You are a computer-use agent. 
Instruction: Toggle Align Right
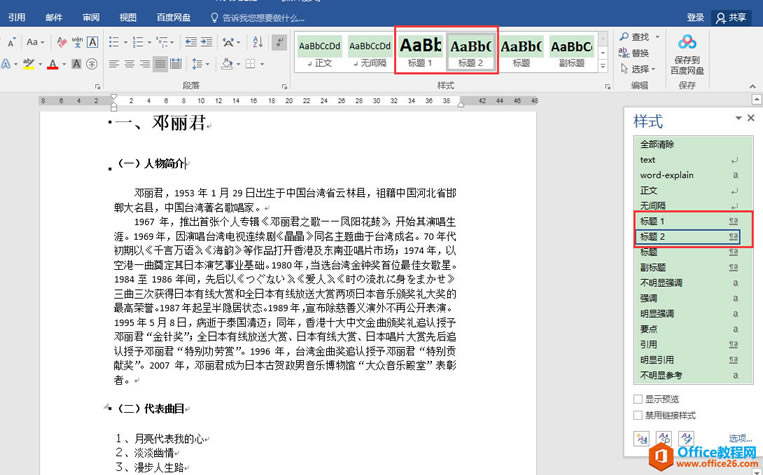coord(145,64)
